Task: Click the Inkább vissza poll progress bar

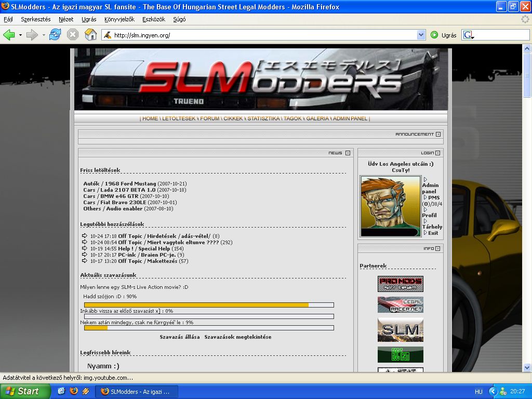Action: pyautogui.click(x=209, y=316)
